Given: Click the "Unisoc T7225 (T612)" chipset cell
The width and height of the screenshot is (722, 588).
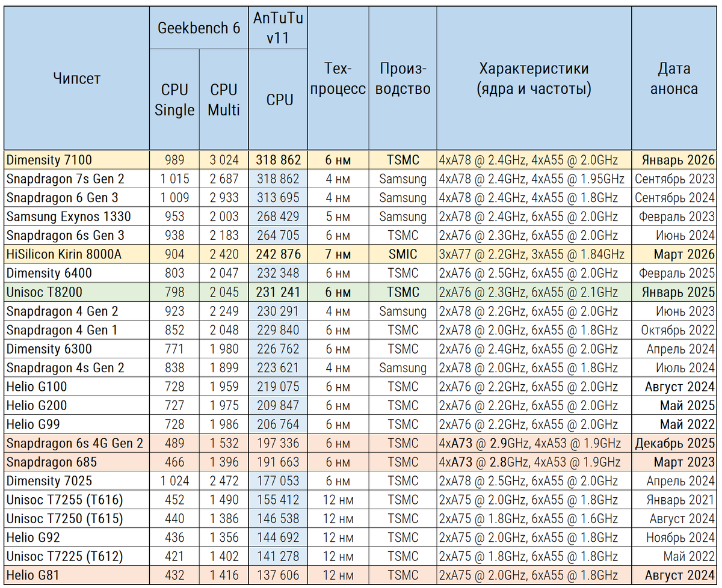Looking at the screenshot, I should click(76, 557).
